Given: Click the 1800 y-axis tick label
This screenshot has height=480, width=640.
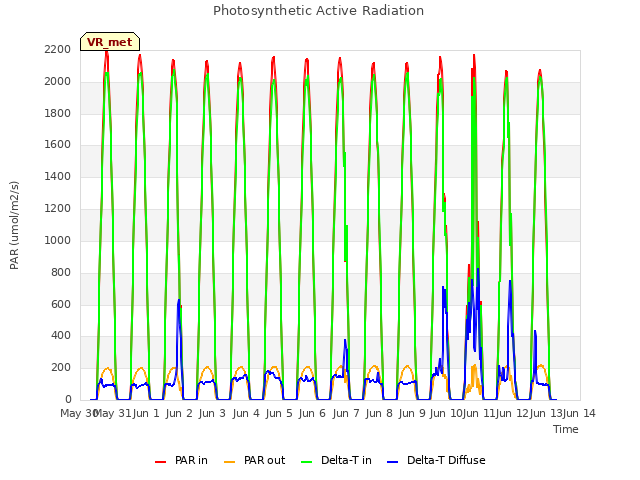Looking at the screenshot, I should pyautogui.click(x=58, y=113).
